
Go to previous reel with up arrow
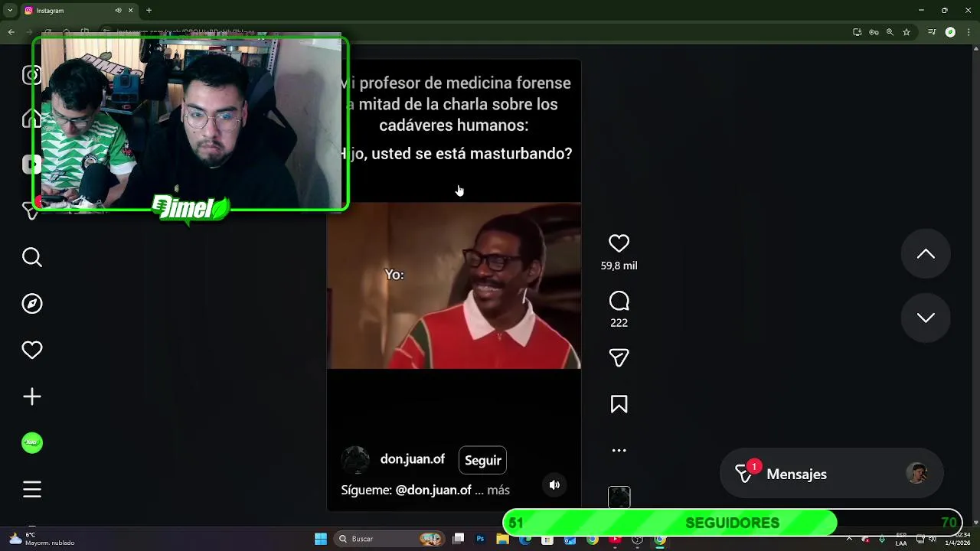pyautogui.click(x=926, y=254)
